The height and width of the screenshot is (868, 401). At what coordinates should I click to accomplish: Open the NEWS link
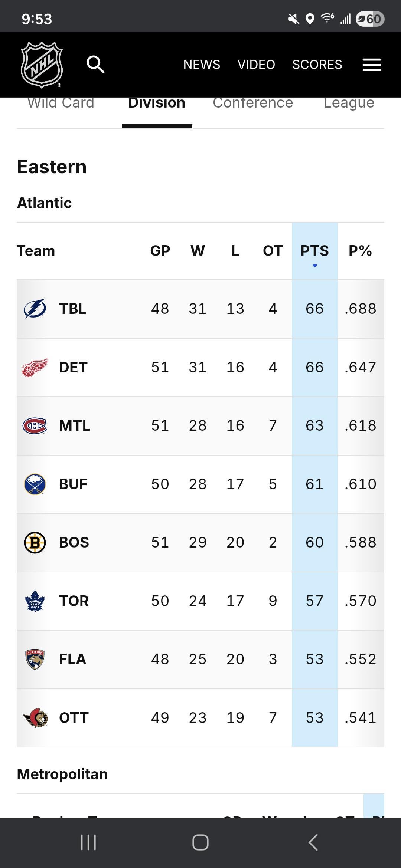pos(202,65)
